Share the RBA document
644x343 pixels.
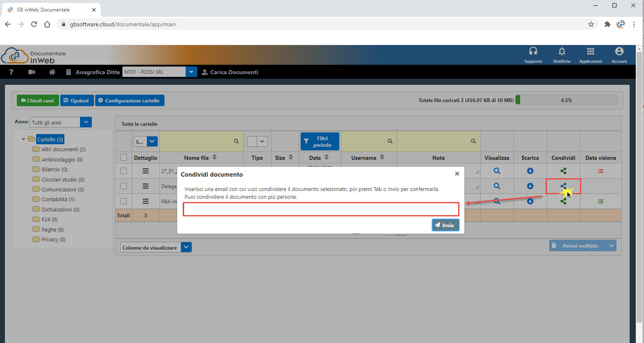tap(563, 201)
